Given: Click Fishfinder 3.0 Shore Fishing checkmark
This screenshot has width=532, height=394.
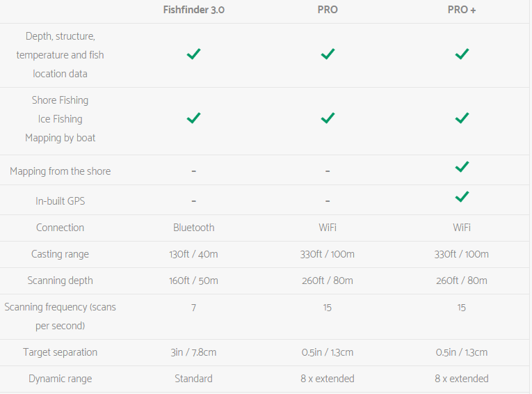Looking at the screenshot, I should (x=194, y=118).
